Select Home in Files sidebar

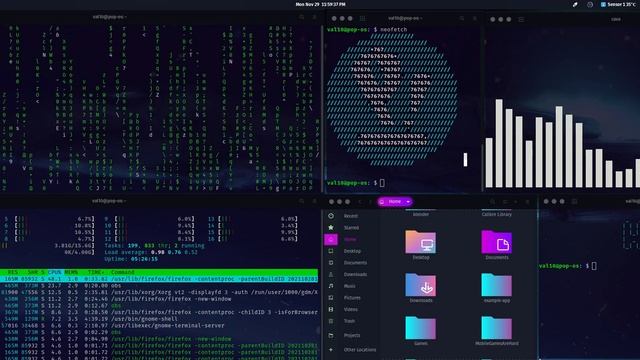point(350,240)
